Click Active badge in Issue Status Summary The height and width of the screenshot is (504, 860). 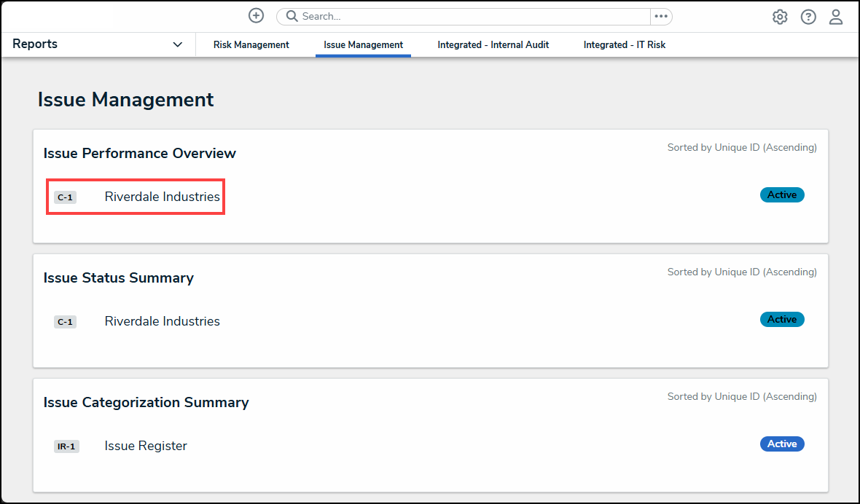tap(782, 320)
